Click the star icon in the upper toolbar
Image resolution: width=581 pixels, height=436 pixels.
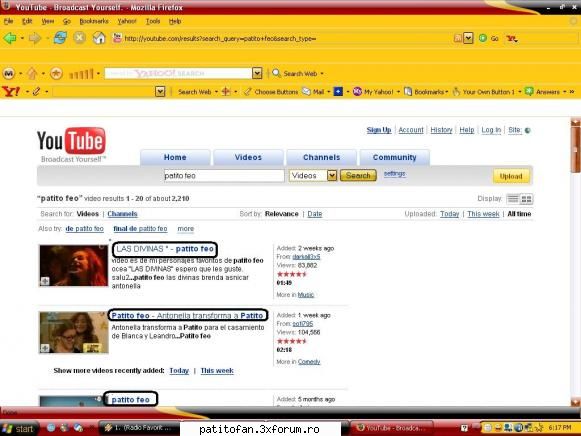pos(56,73)
